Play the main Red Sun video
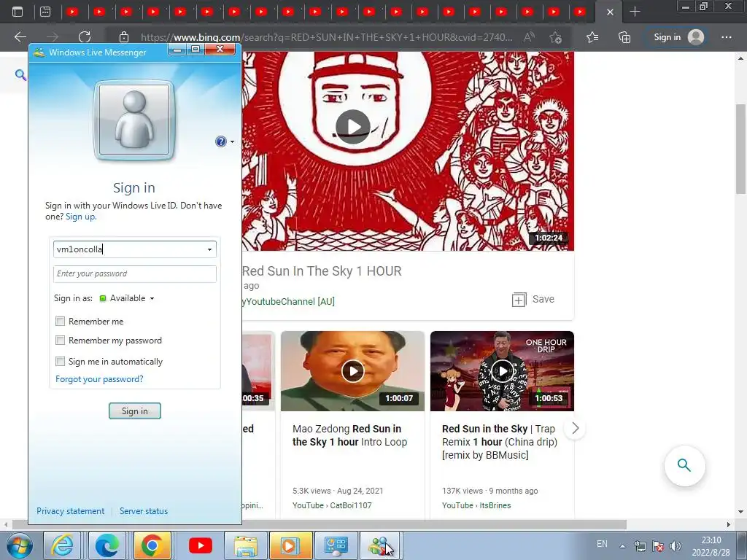The width and height of the screenshot is (747, 560). point(352,127)
